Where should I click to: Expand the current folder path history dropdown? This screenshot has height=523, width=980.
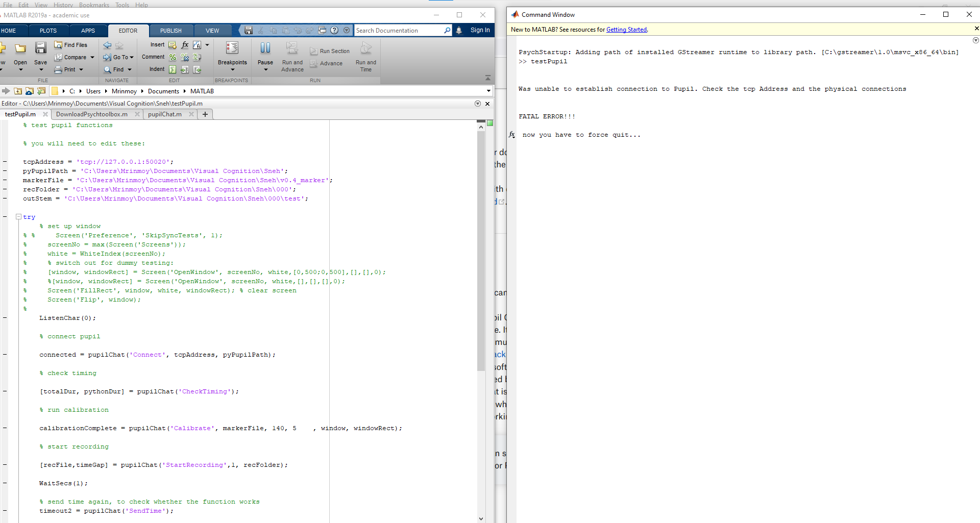(488, 91)
